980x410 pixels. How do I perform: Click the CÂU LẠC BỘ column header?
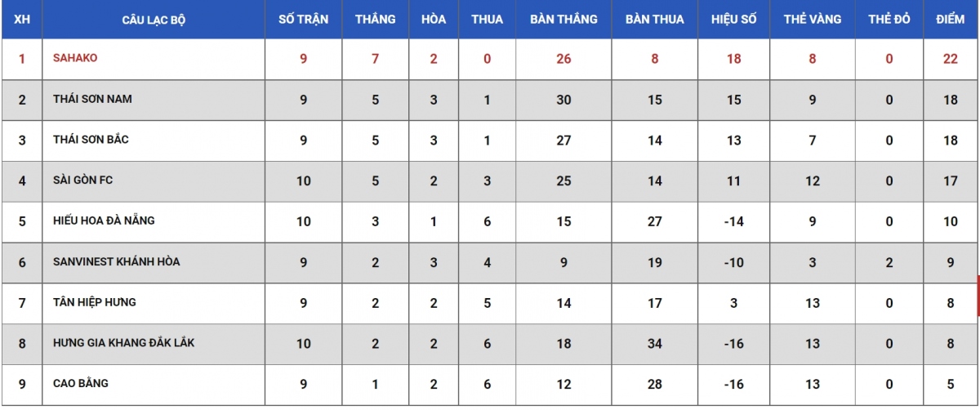(x=154, y=20)
